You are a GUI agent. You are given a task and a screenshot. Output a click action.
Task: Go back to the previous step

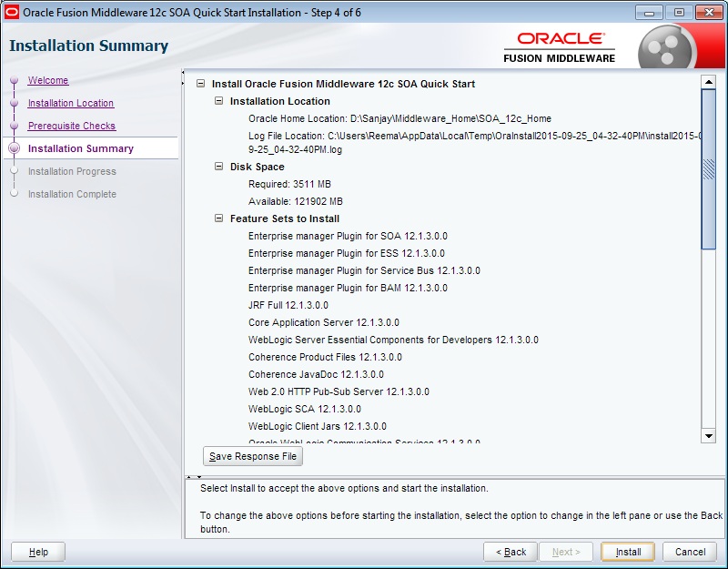(x=511, y=551)
